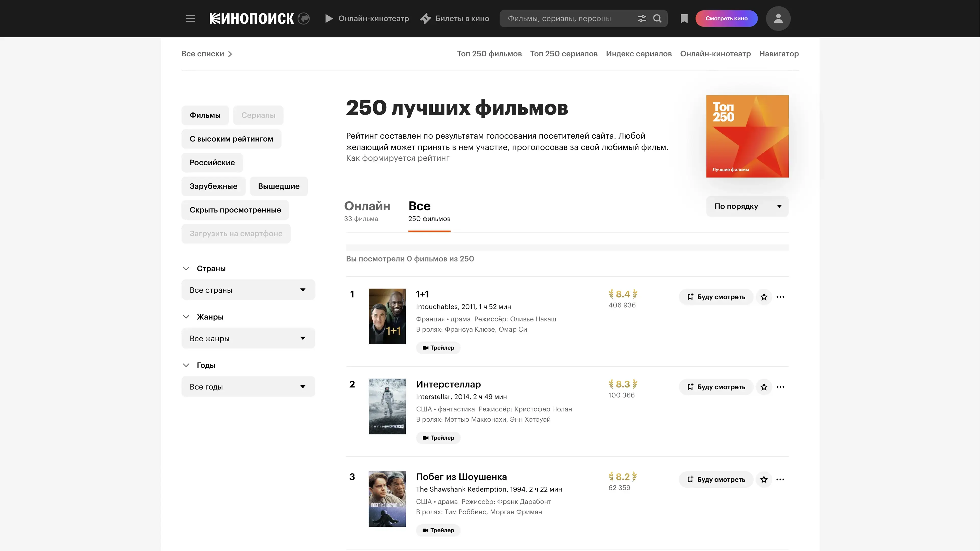Viewport: 980px width, 551px height.
Task: Open advanced search filters icon
Action: pos(642,19)
